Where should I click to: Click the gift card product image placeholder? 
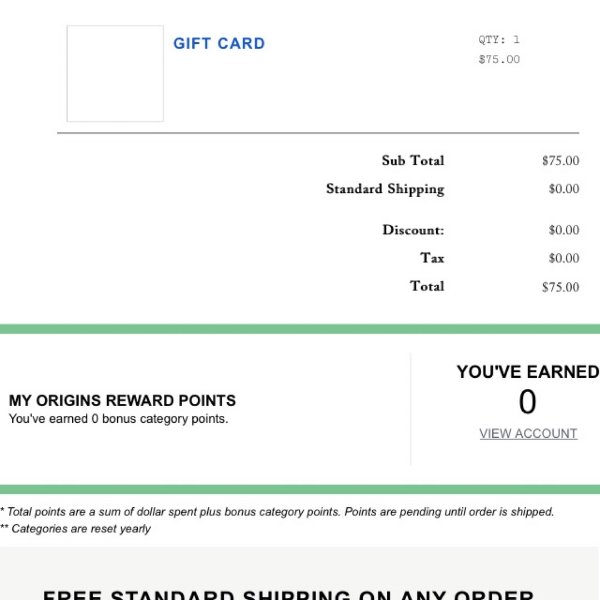point(115,73)
